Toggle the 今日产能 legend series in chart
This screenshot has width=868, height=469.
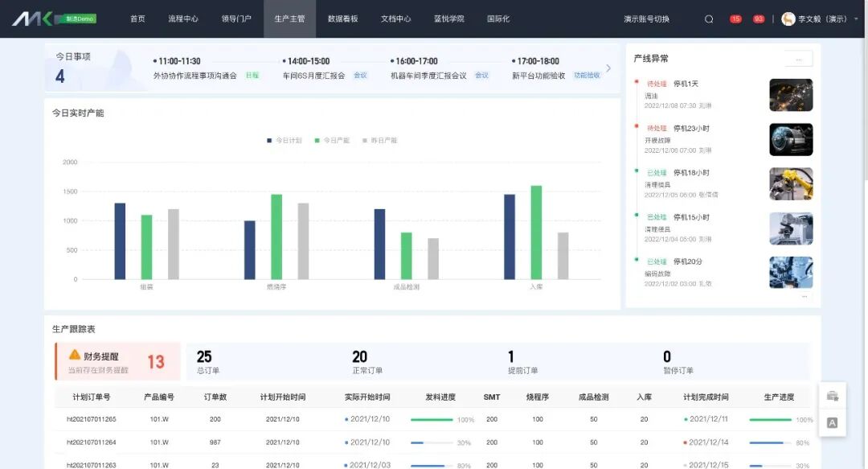point(332,141)
